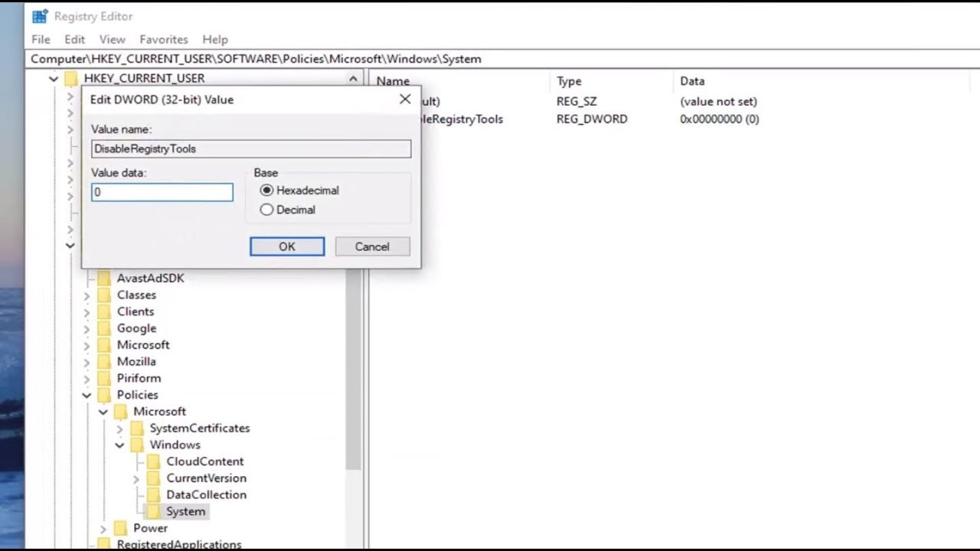Click the tree scrollbar up arrow
Screen dimensions: 980x551
[353, 78]
